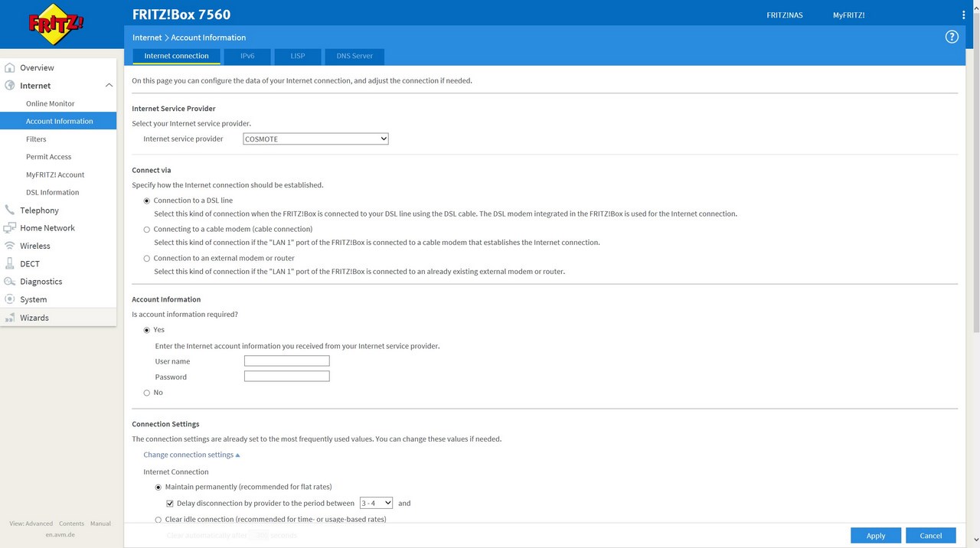980x548 pixels.
Task: Open Manual link in footer
Action: coord(100,524)
